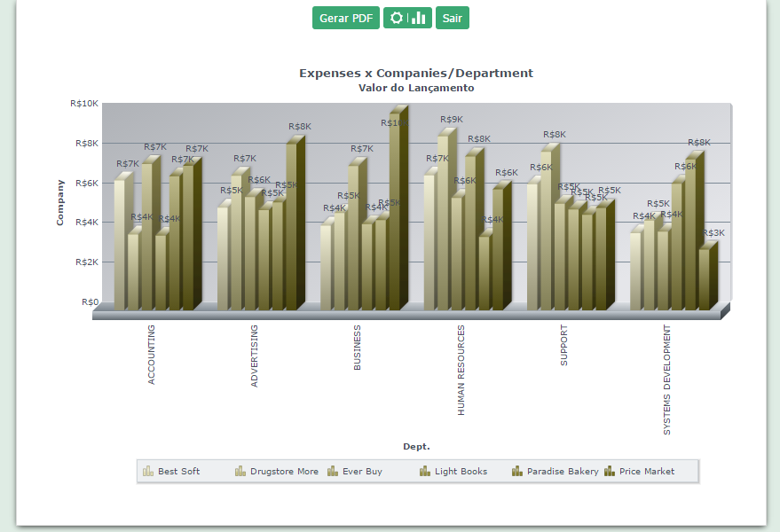The width and height of the screenshot is (780, 532).
Task: Select the R$9K Human Resources bar
Action: pyautogui.click(x=444, y=222)
